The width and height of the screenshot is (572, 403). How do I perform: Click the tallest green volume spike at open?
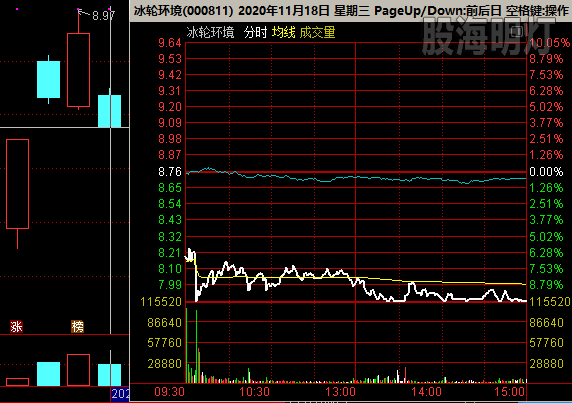[x=187, y=345]
